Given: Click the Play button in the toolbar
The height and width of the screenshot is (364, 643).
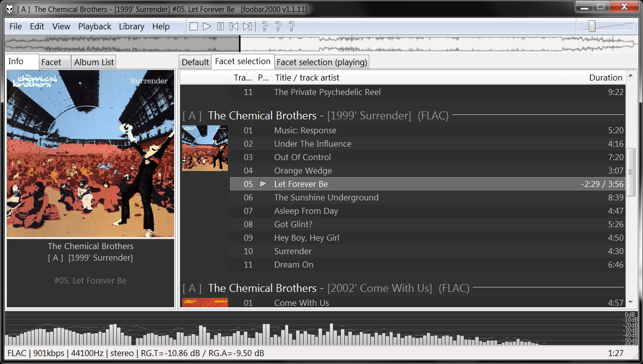Looking at the screenshot, I should coord(207,26).
